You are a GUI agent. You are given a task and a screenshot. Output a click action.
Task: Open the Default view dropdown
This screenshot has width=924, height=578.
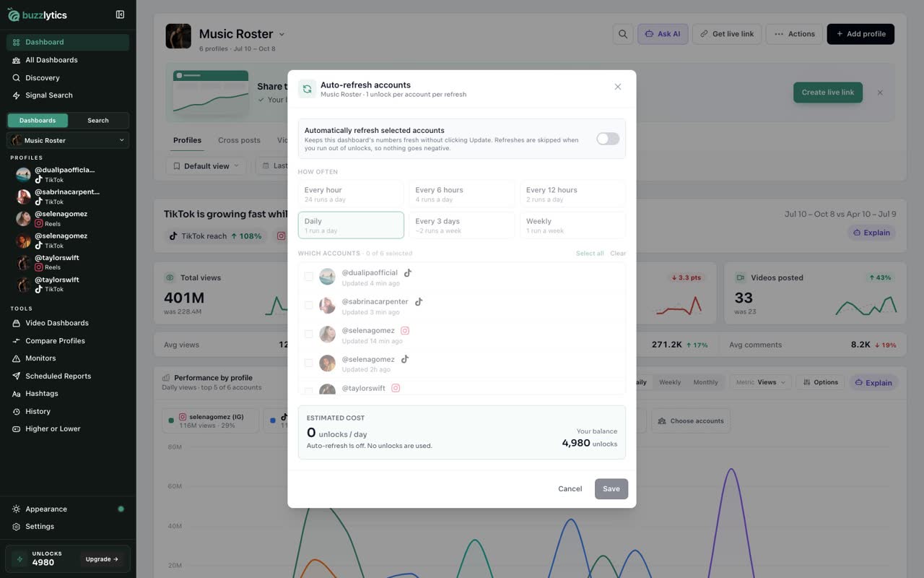pos(206,166)
